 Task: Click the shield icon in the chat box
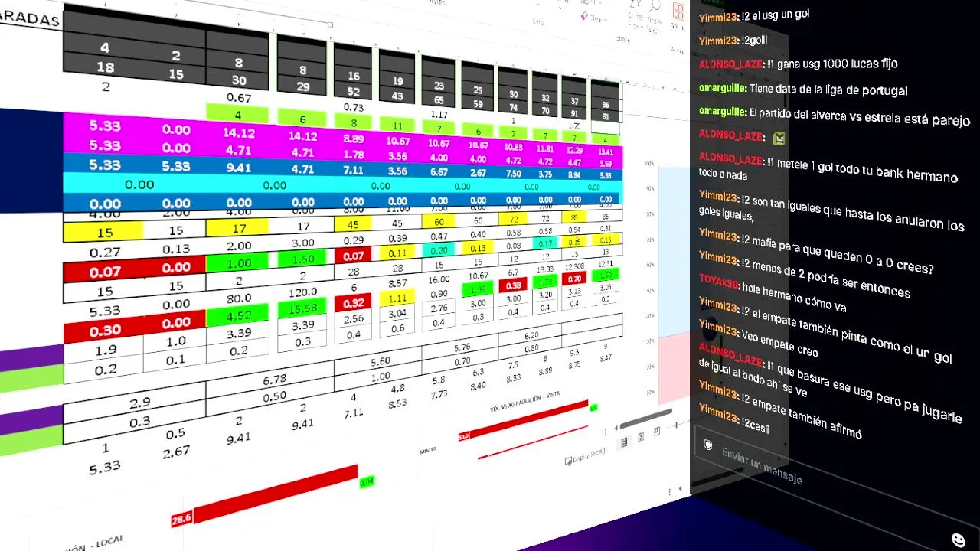[x=708, y=445]
